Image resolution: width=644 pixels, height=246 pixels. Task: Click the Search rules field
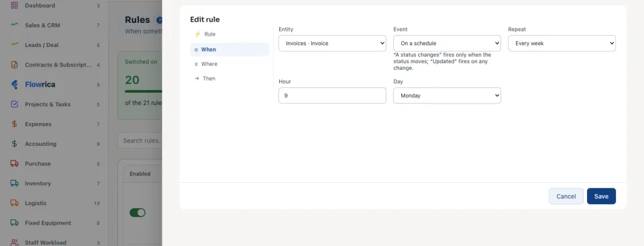pyautogui.click(x=140, y=140)
